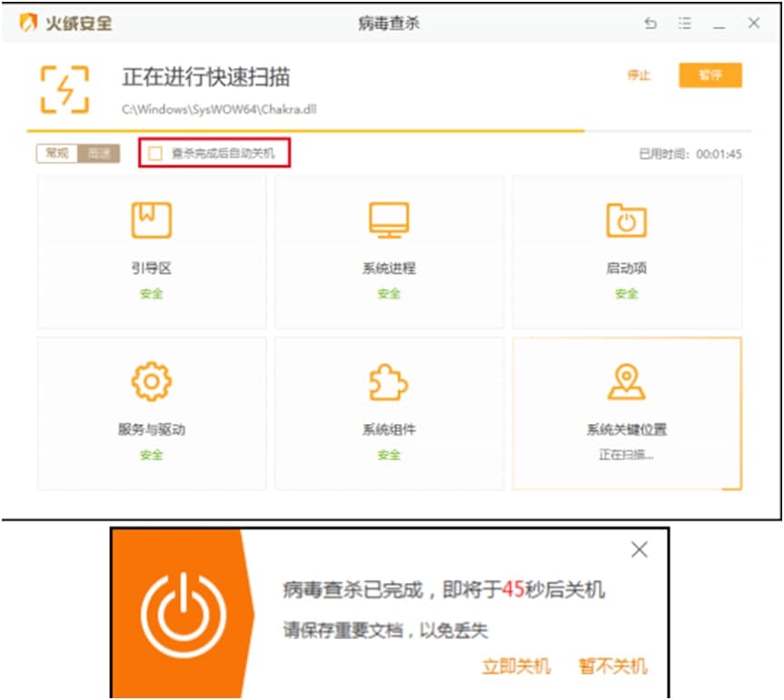
Task: Select the 系统进程 monitor icon
Action: [389, 220]
